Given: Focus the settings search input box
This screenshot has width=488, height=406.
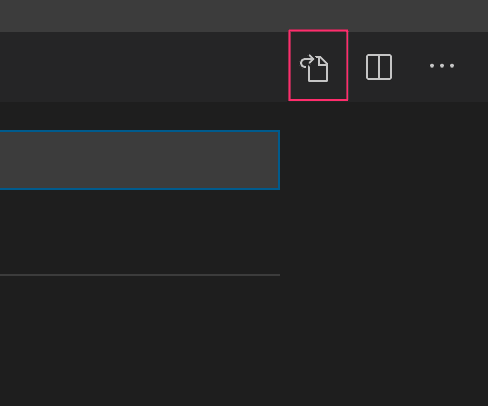Looking at the screenshot, I should [140, 160].
